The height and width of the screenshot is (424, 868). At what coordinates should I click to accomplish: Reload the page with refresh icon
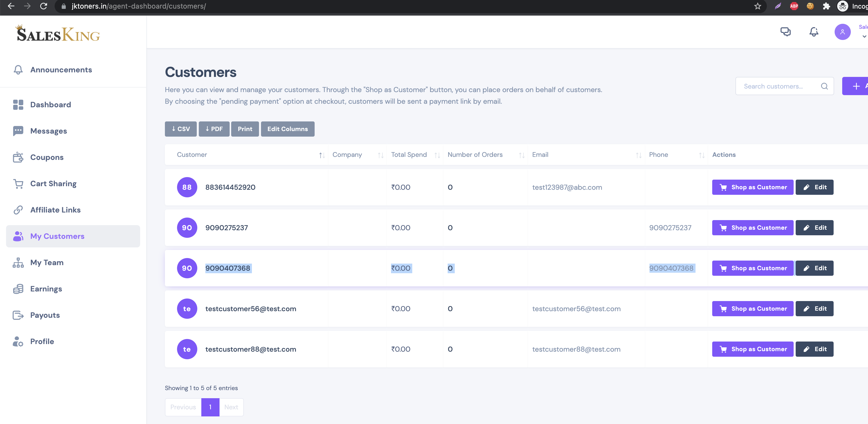click(x=44, y=6)
